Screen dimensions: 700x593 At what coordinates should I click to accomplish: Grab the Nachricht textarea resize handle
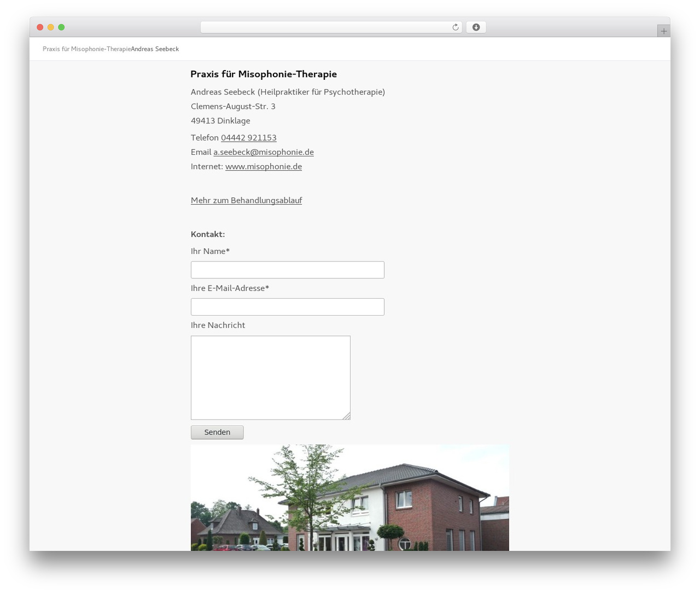coord(346,416)
